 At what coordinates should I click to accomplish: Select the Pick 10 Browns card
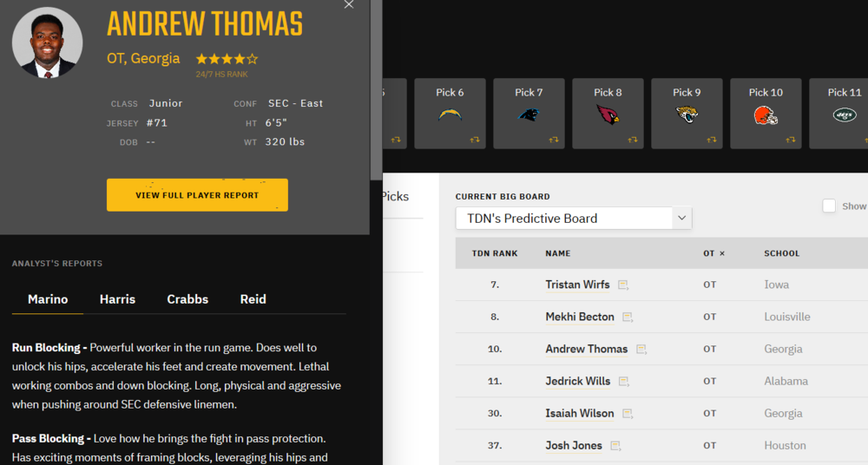pos(766,114)
